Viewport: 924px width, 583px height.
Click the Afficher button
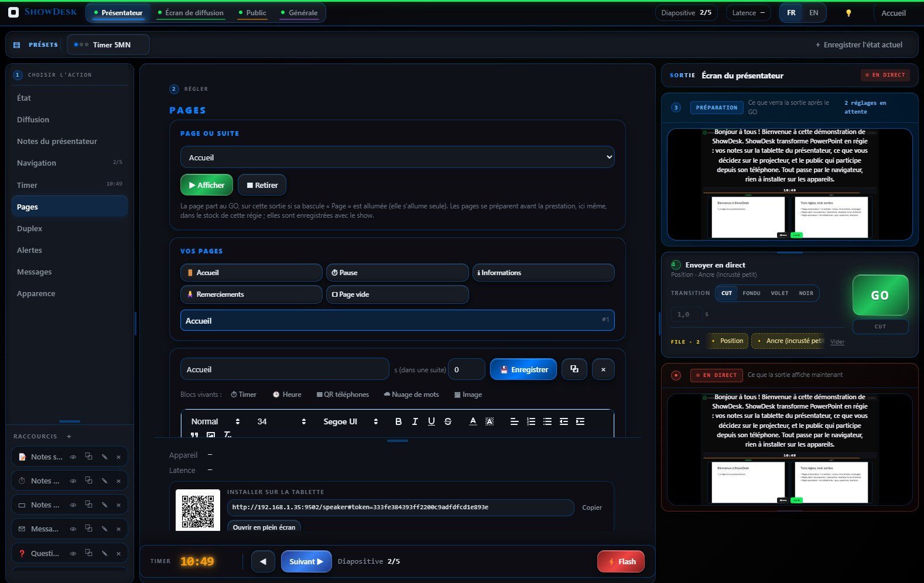(x=207, y=185)
